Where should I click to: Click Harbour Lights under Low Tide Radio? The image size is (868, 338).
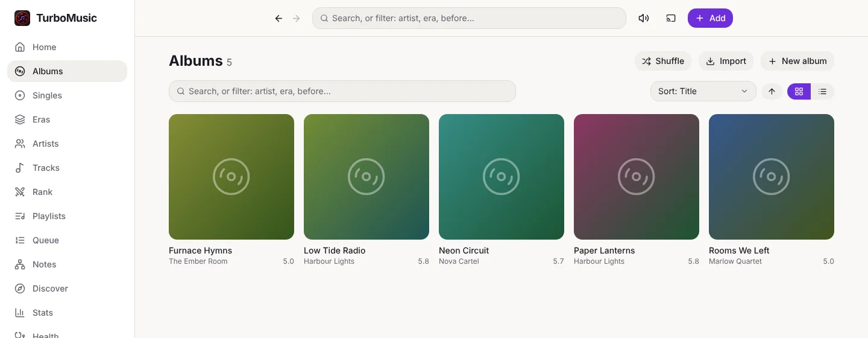(329, 261)
